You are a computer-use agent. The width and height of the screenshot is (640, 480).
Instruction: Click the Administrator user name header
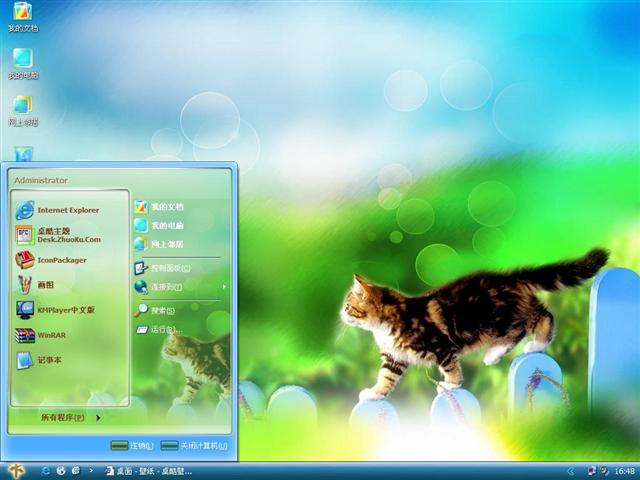point(41,180)
